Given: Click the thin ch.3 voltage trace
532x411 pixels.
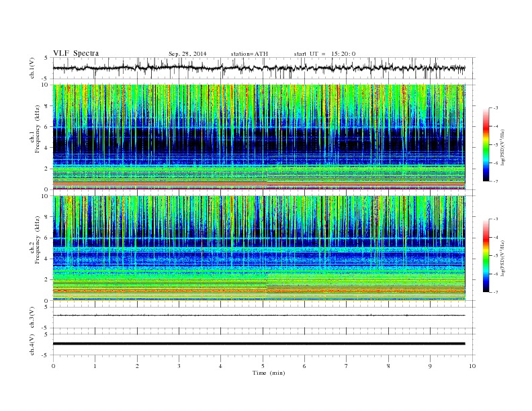Looking at the screenshot, I should [259, 316].
